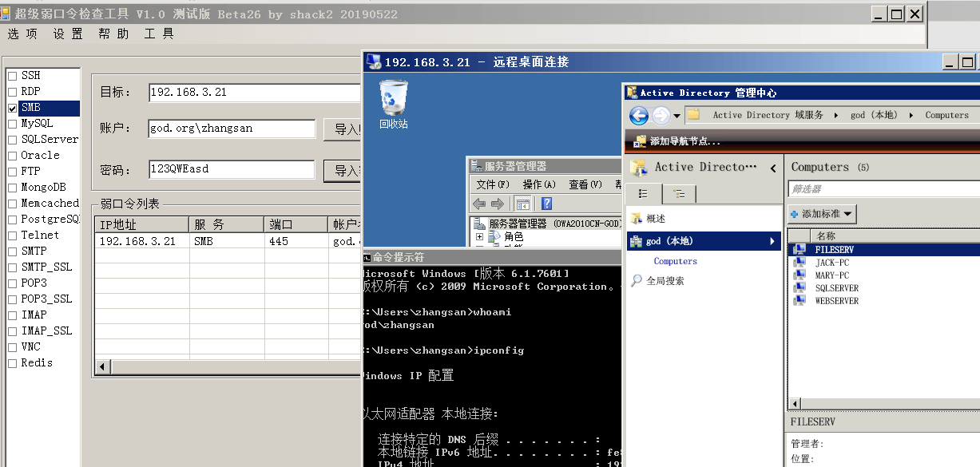Click the IP地址 column header
The height and width of the screenshot is (467, 980).
[141, 224]
